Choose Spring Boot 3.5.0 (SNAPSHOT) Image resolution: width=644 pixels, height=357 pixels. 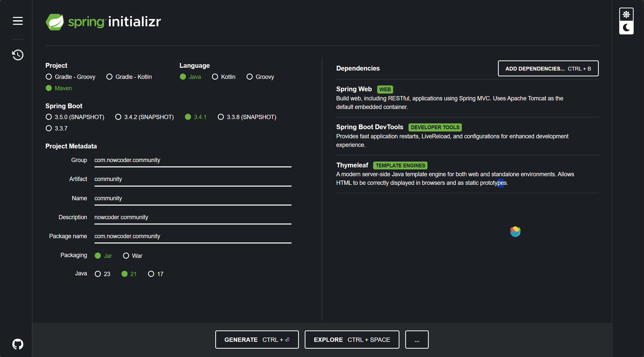[x=49, y=117]
